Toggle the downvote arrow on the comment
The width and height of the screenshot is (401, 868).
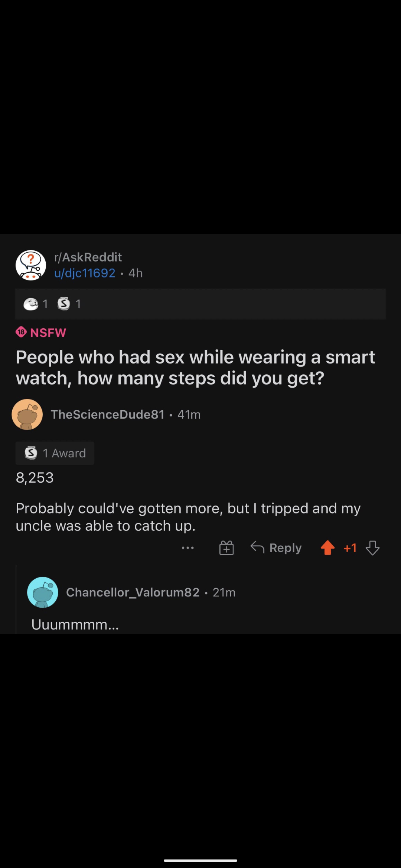[372, 548]
